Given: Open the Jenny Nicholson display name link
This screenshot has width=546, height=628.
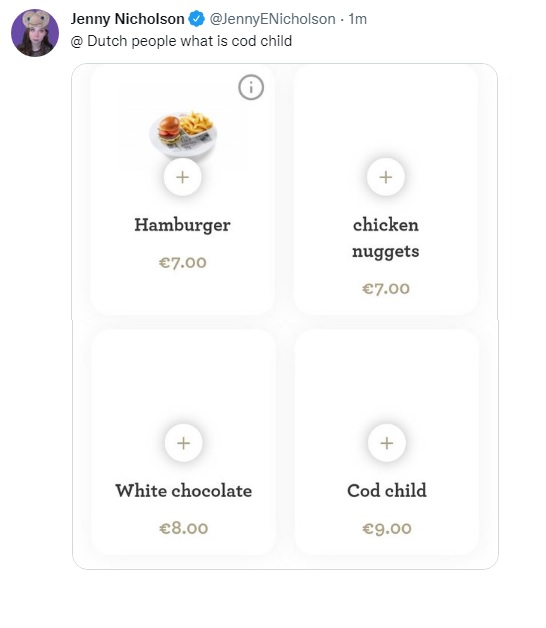Looking at the screenshot, I should click(127, 19).
